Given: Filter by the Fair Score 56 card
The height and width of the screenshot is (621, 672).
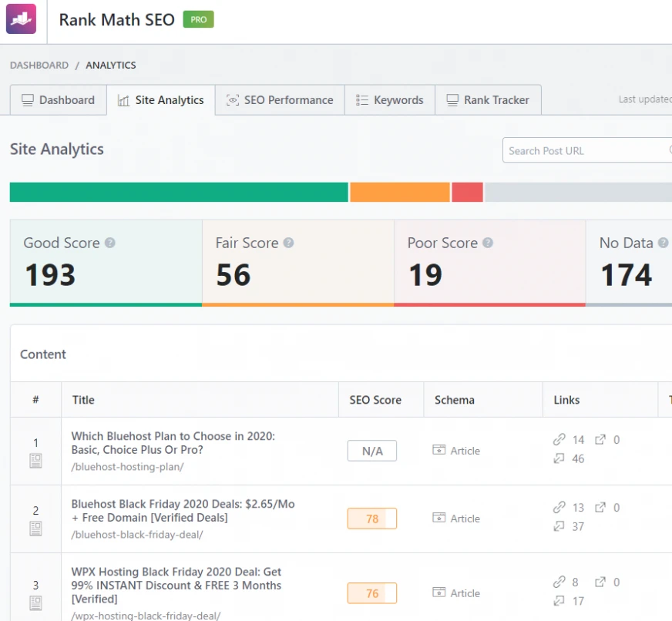Looking at the screenshot, I should [298, 264].
